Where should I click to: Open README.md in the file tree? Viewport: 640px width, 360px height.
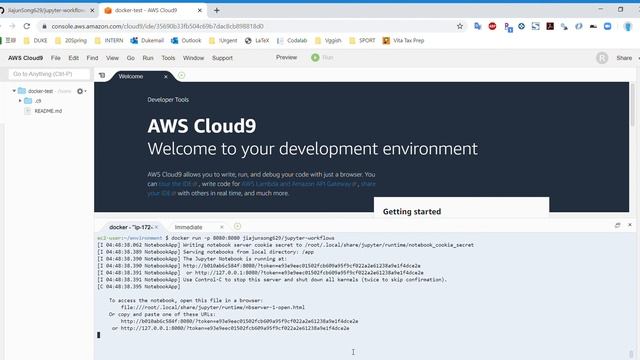[48, 111]
